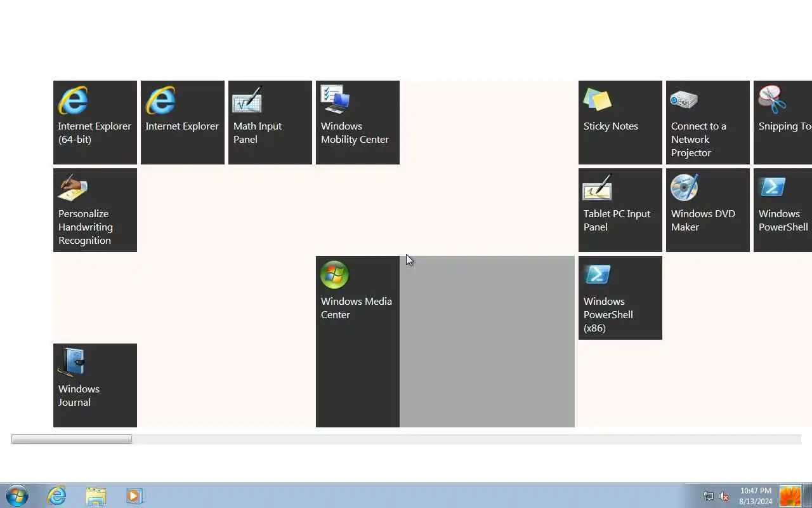Open the Windows PowerShell tile
Screen dimensions: 812x508
pos(783,210)
